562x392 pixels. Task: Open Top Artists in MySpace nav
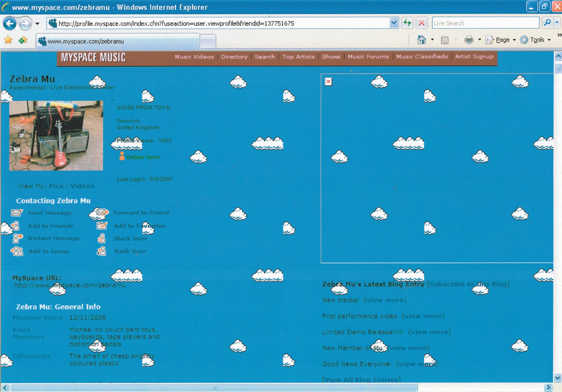tap(298, 57)
